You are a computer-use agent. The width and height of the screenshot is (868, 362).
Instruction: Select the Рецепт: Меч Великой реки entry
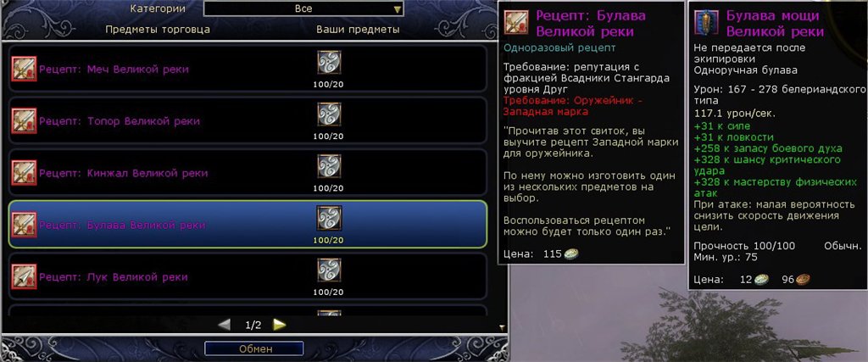point(248,69)
